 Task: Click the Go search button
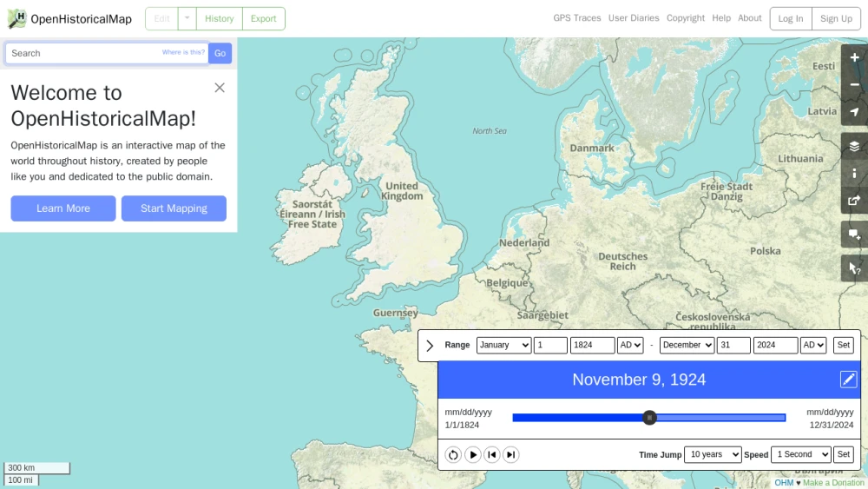[x=220, y=53]
